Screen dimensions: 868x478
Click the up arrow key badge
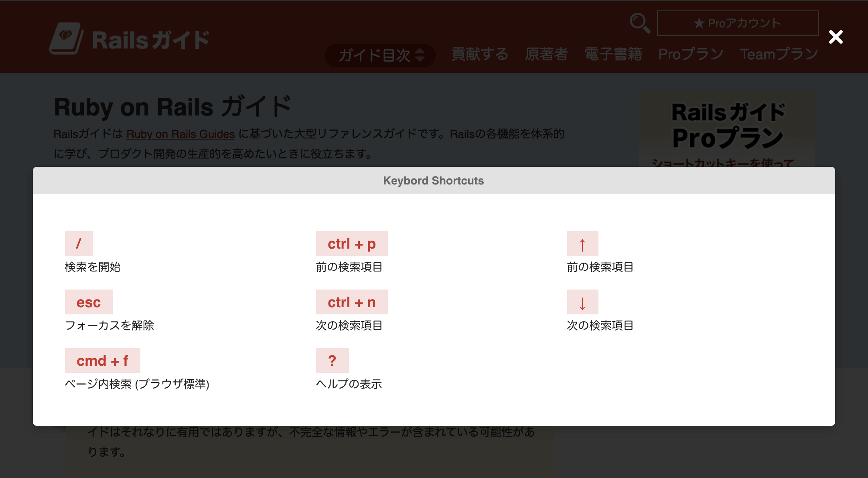pos(583,243)
